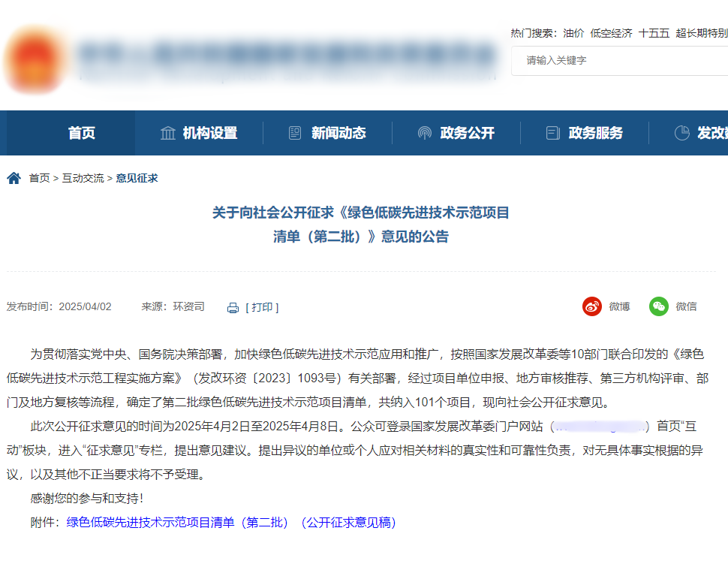Viewport: 728px width, 561px height.
Task: Open attachment 绿色低碳先进技术示范项目清单 link
Action: [x=230, y=523]
